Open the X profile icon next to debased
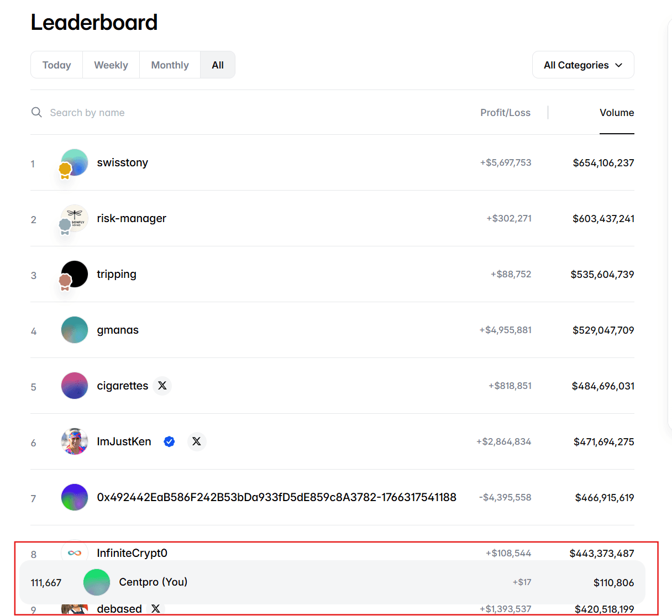 pyautogui.click(x=156, y=608)
